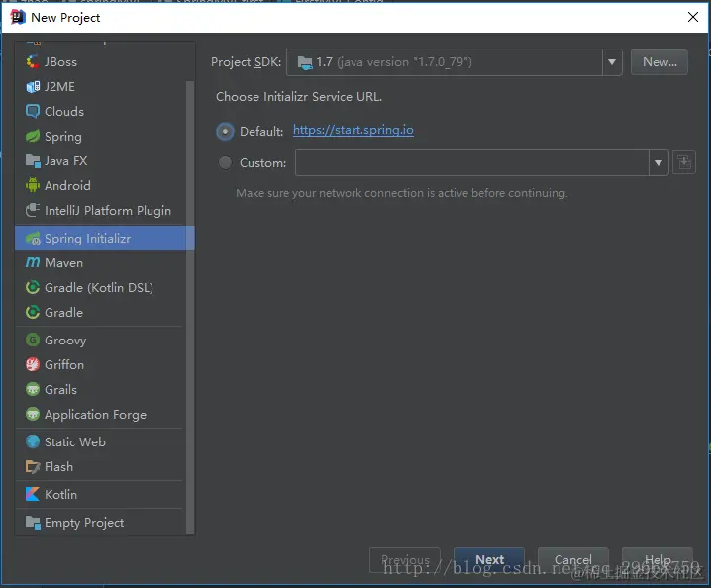
Task: Select Java FX text in list
Action: (66, 161)
